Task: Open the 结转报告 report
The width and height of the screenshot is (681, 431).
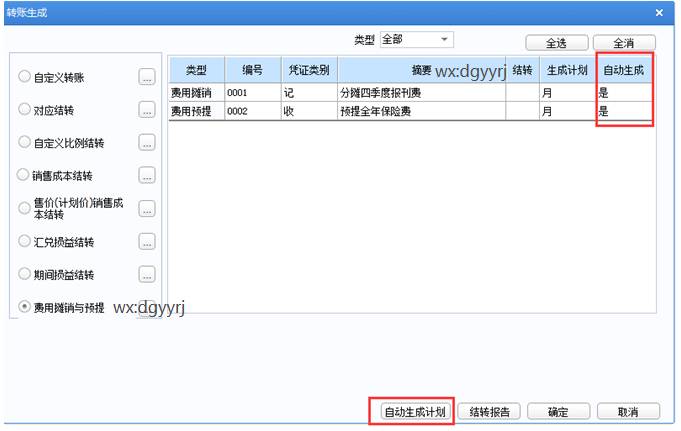Action: click(x=489, y=412)
